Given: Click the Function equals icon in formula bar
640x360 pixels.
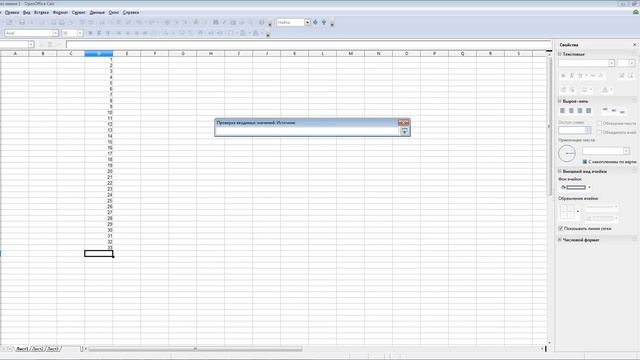Looking at the screenshot, I should 59,44.
